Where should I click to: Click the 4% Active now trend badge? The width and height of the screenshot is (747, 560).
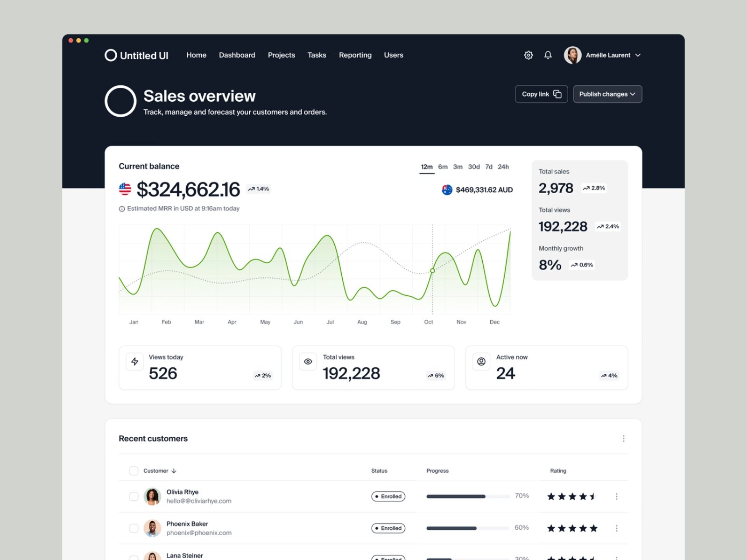tap(609, 376)
